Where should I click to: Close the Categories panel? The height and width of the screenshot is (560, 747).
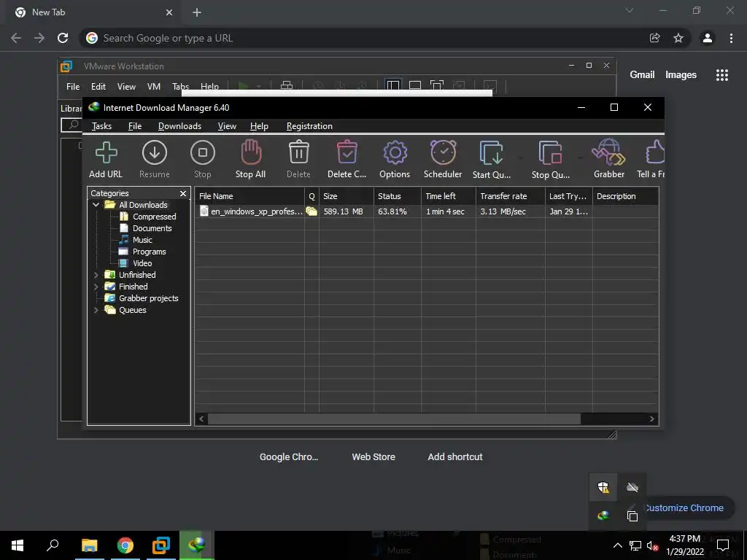[x=183, y=193]
